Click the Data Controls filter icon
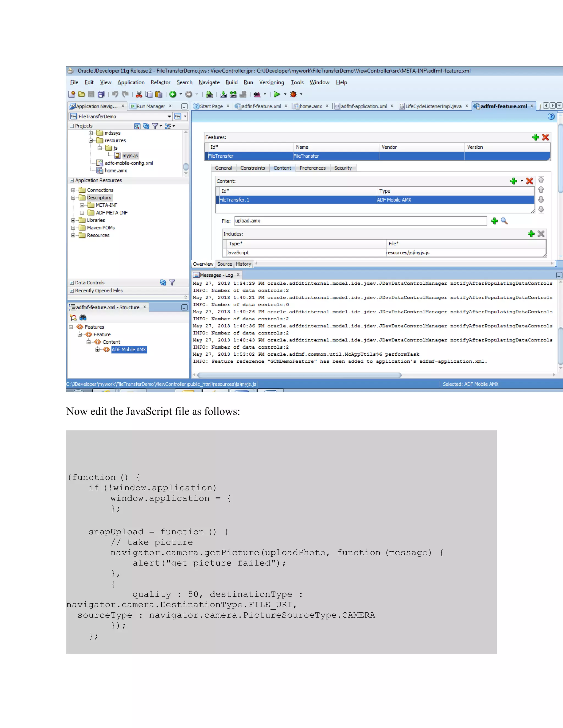563x728 pixels. (172, 283)
